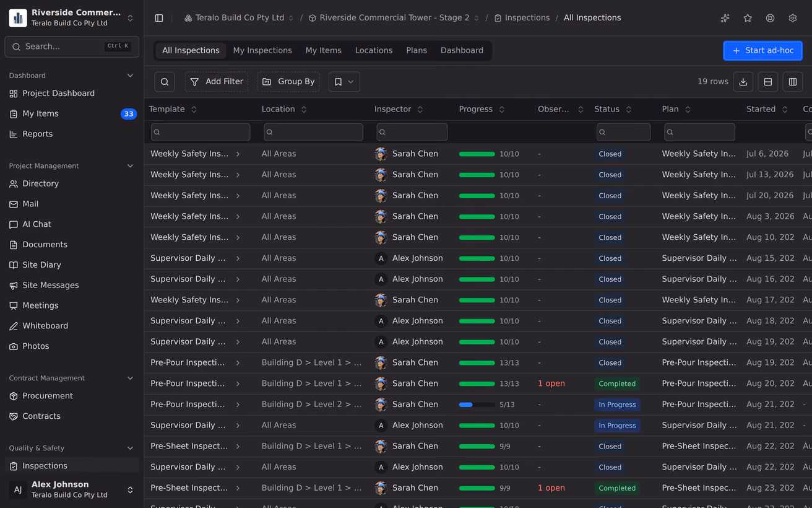Open Mail in sidebar
Viewport: 812px width, 508px height.
72,204
